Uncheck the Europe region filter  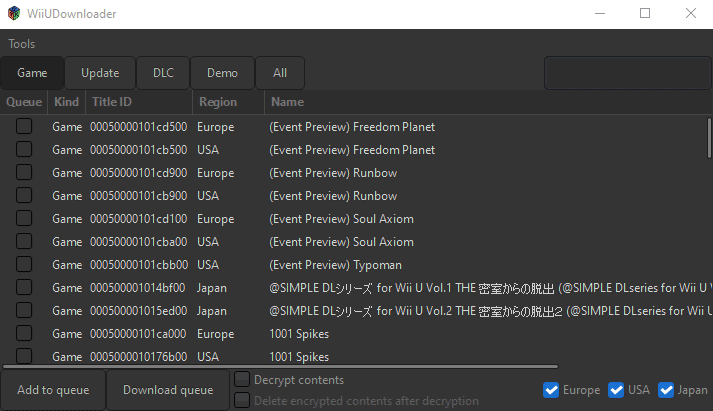[x=551, y=390]
